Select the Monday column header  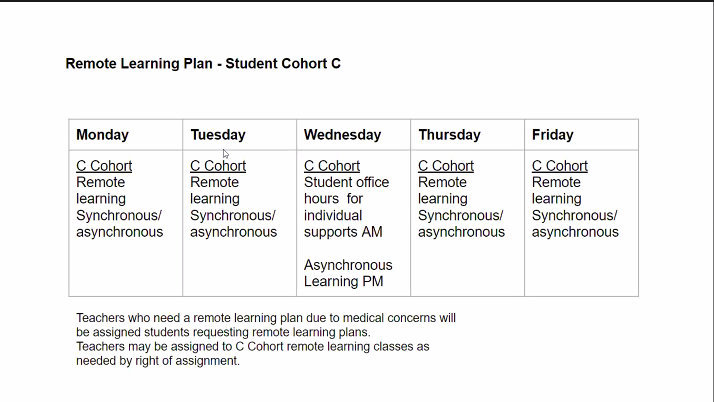[x=102, y=135]
